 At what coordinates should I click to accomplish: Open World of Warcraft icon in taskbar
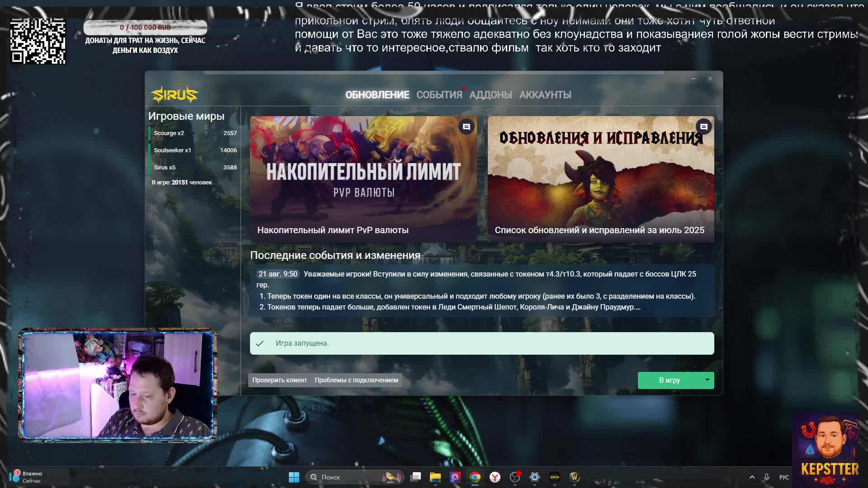point(575,477)
